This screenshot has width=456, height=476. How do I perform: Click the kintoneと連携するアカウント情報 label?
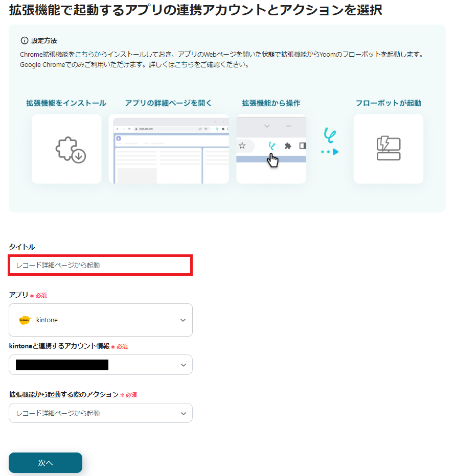tap(59, 346)
